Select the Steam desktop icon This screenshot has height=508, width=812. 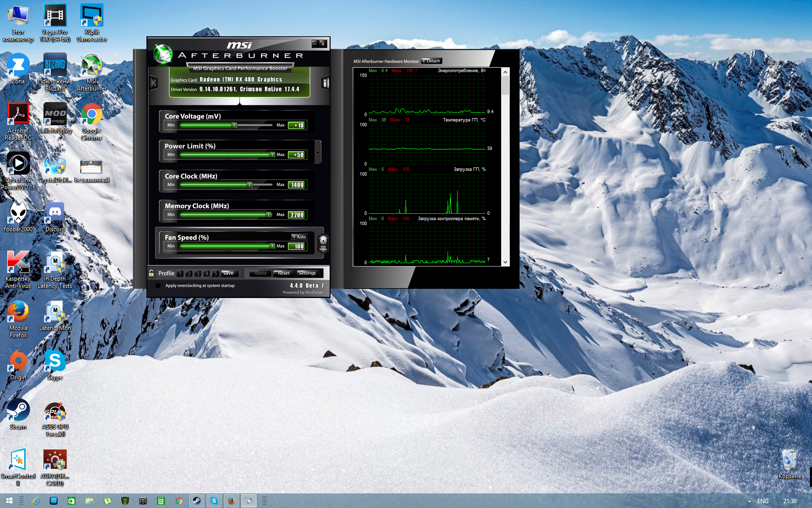(x=18, y=414)
